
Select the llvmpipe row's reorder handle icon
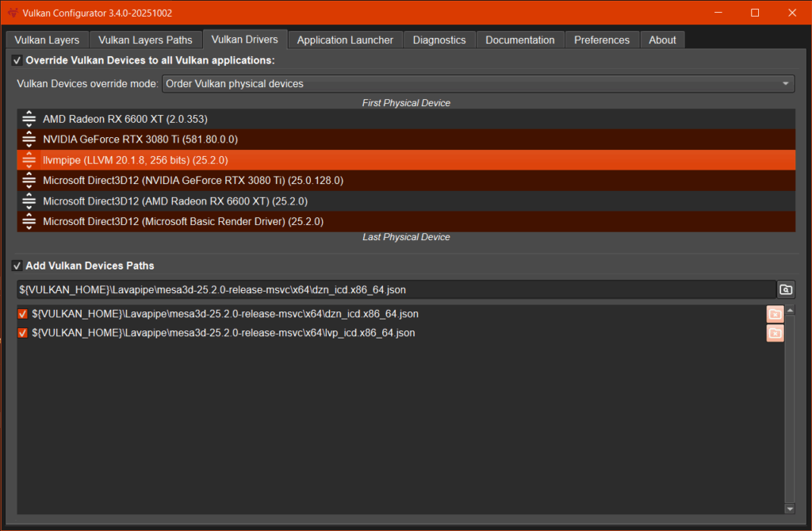point(29,159)
